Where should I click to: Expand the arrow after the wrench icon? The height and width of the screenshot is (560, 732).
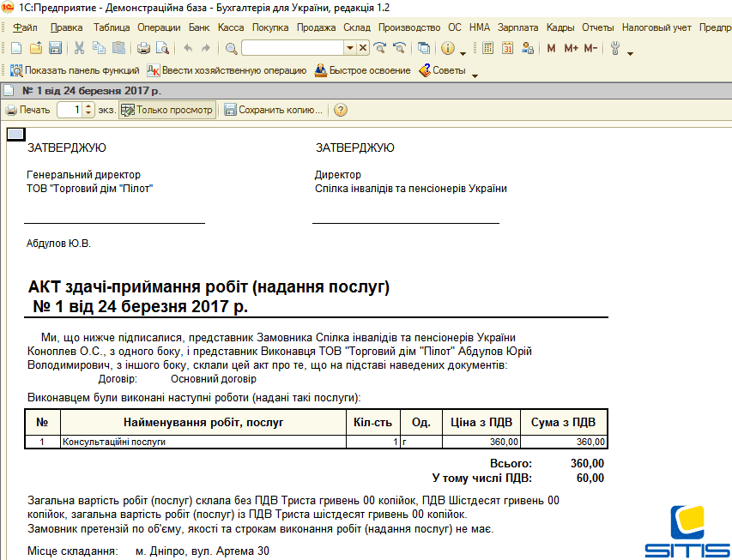(630, 53)
